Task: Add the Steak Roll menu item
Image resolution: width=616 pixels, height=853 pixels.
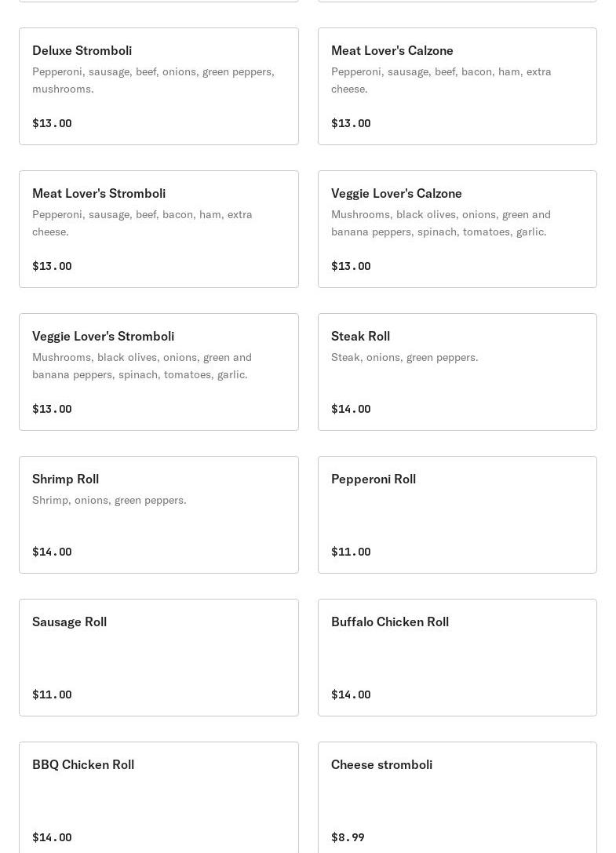Action: (360, 336)
